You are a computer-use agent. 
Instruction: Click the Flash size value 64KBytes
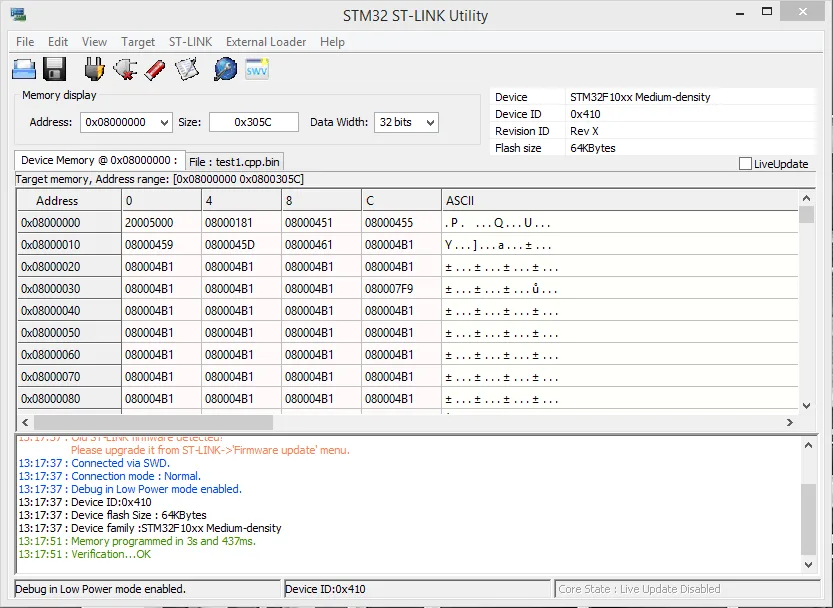point(593,148)
